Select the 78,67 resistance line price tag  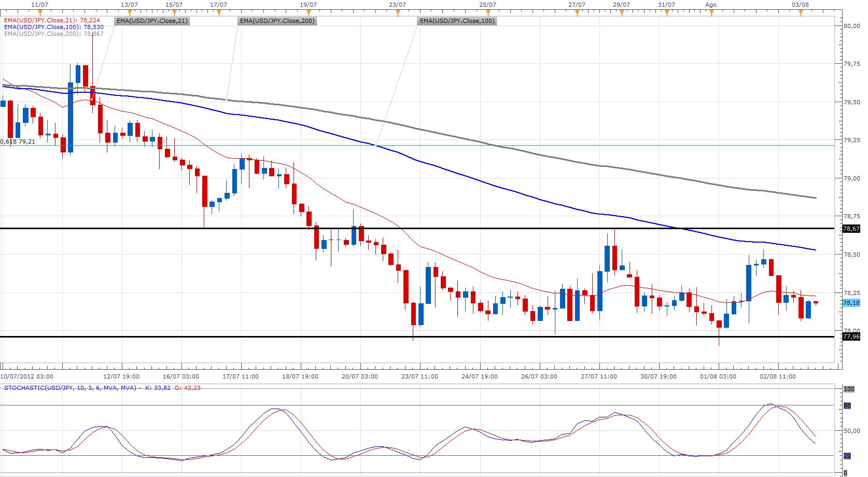[851, 229]
